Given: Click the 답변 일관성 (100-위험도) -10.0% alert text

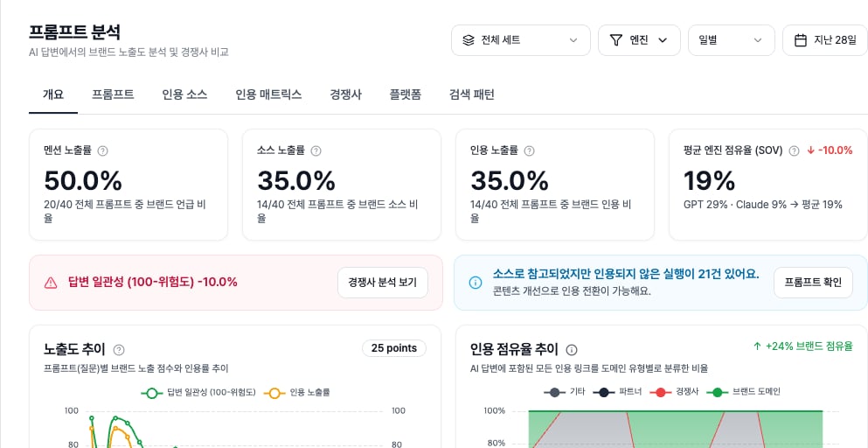Looking at the screenshot, I should tap(152, 282).
